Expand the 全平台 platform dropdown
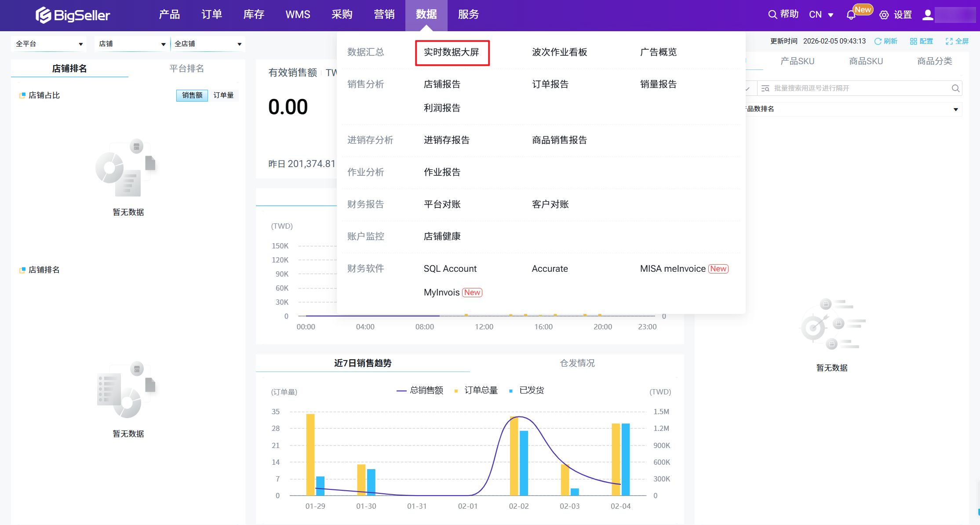This screenshot has height=525, width=980. 49,44
